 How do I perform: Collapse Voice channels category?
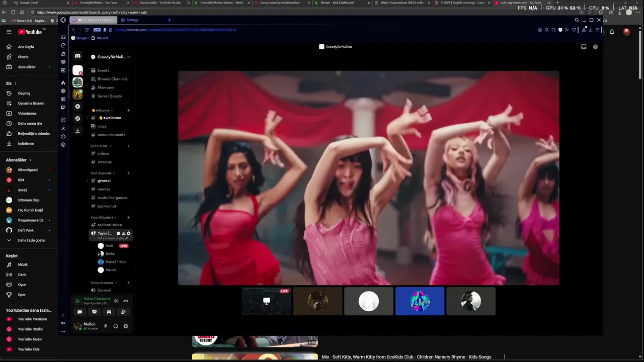point(104,283)
